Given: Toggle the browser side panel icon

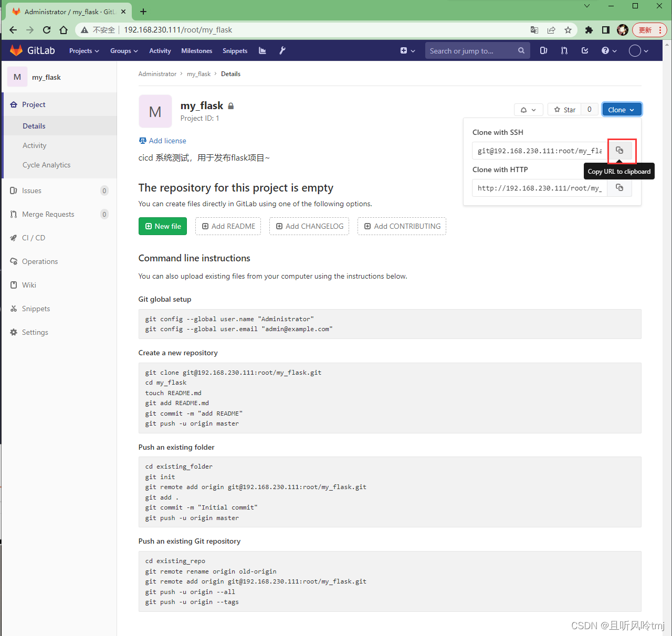Looking at the screenshot, I should coord(606,30).
